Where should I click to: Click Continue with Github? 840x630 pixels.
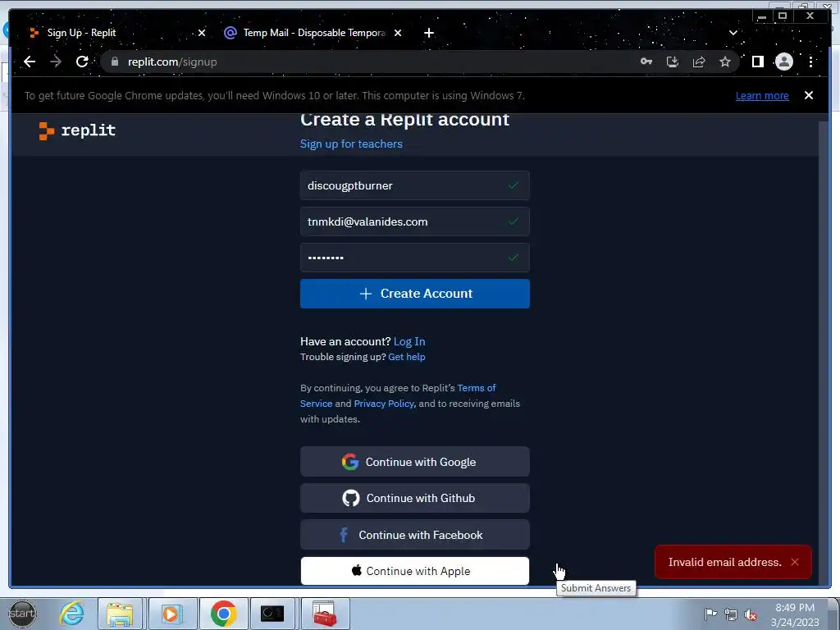point(414,498)
